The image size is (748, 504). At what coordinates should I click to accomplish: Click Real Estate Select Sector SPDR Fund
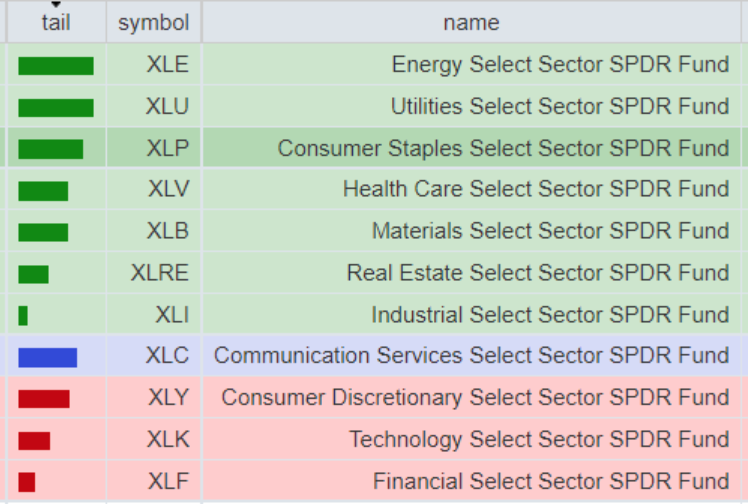(x=538, y=273)
